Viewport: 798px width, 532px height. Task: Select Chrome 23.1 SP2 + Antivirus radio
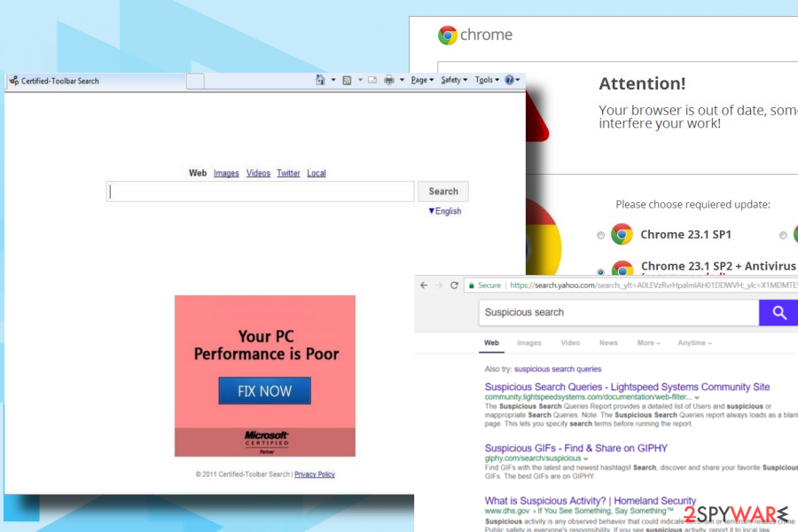pyautogui.click(x=600, y=271)
